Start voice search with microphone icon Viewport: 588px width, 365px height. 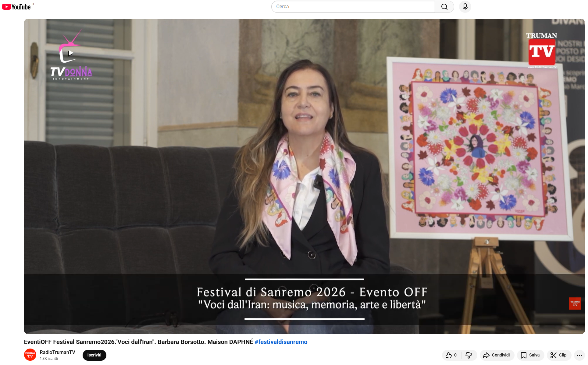[x=465, y=7]
